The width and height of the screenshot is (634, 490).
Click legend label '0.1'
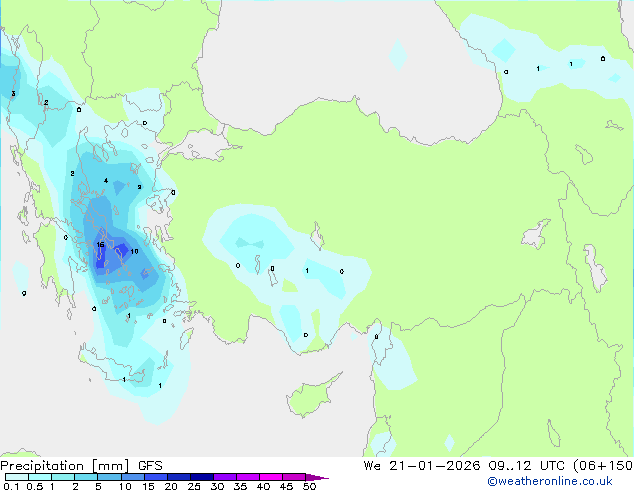(11, 486)
